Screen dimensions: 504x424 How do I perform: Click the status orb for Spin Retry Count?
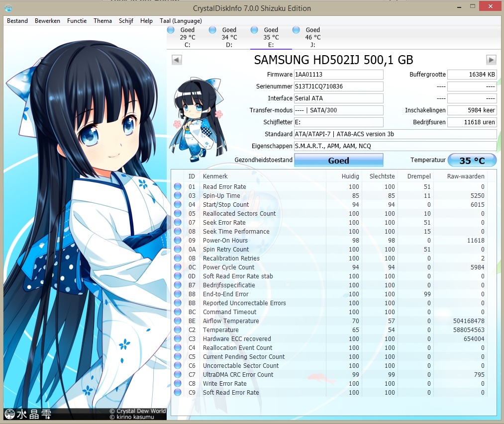point(178,249)
